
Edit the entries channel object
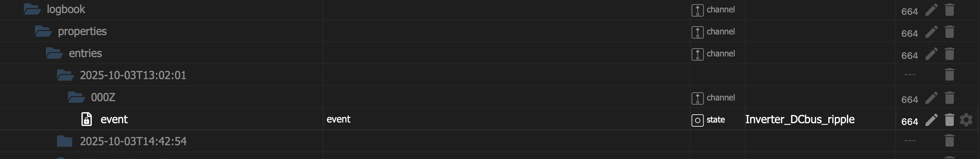pyautogui.click(x=931, y=54)
